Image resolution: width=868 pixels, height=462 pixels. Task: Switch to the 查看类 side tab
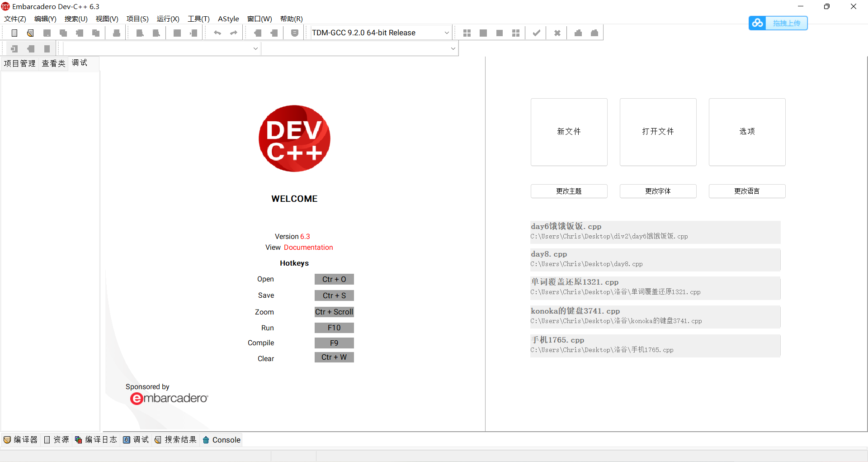(53, 63)
